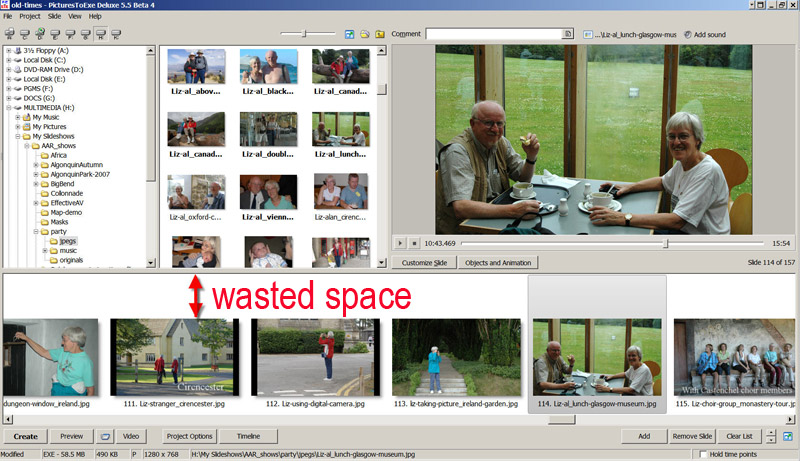Open the Project menu
This screenshot has width=800, height=461.
[x=30, y=17]
